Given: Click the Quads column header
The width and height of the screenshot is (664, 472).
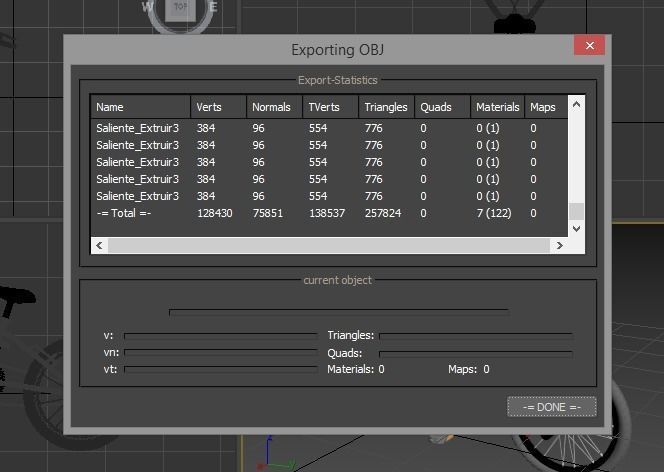Looking at the screenshot, I should coord(442,107).
